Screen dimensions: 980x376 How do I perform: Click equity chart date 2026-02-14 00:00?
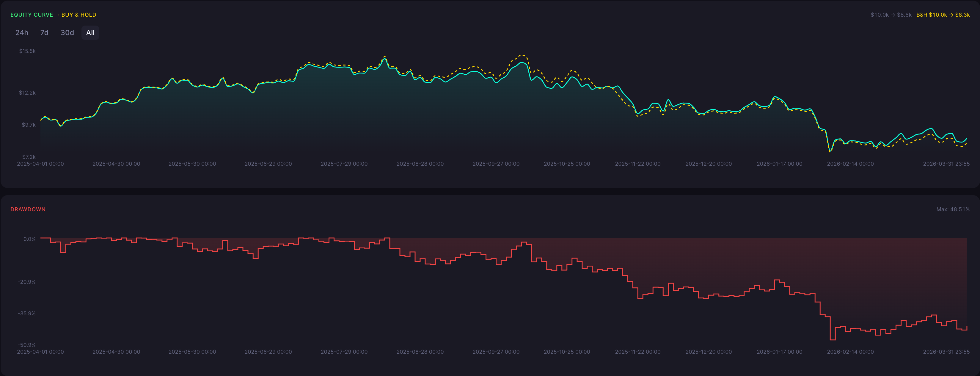coord(850,164)
